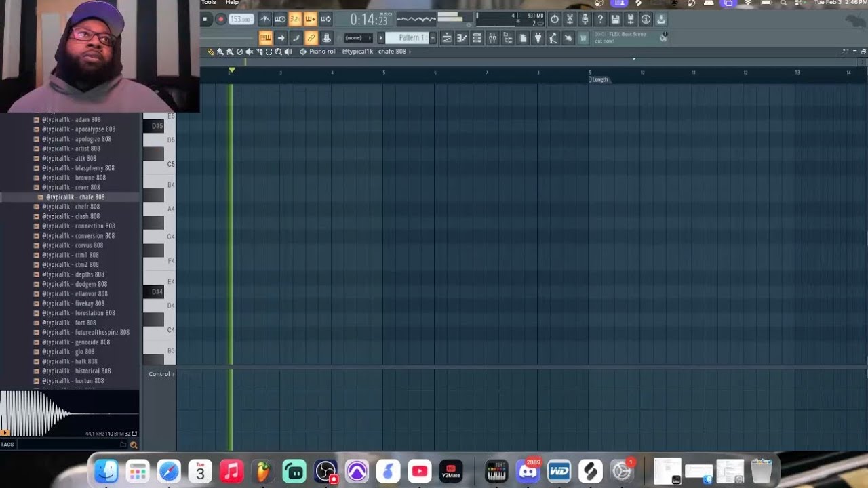
Task: Open the Mixer view icon
Action: pos(492,38)
